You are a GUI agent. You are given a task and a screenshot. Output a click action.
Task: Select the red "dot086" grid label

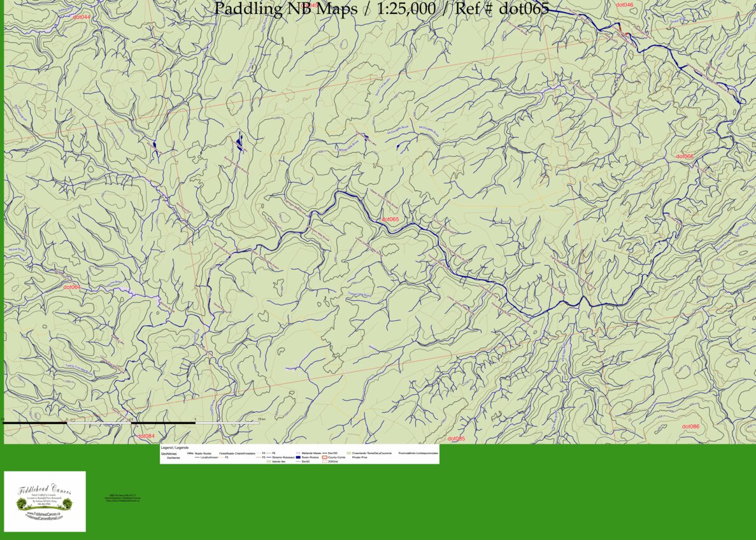tap(690, 427)
